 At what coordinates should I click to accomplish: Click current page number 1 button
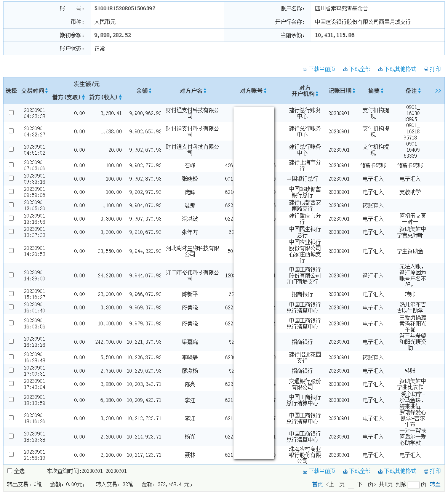tap(351, 485)
